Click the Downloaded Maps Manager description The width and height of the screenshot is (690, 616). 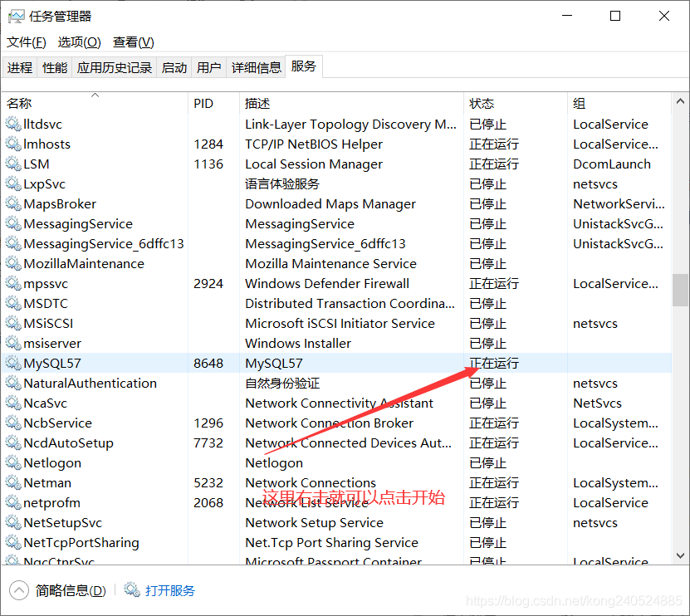tap(330, 204)
